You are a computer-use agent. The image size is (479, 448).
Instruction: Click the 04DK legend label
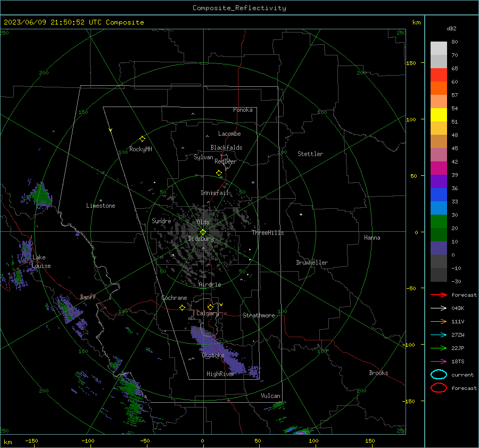pos(458,308)
